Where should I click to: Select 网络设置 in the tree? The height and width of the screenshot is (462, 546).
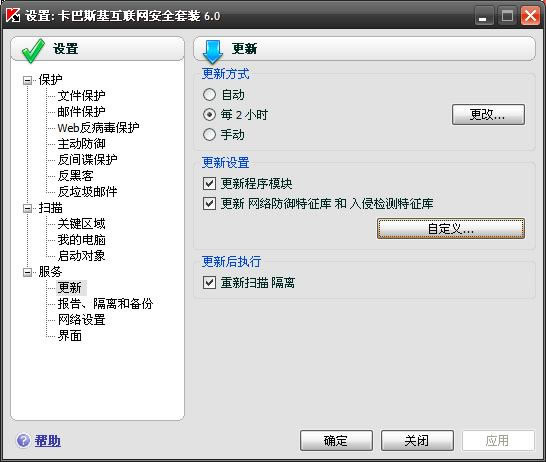(x=81, y=320)
